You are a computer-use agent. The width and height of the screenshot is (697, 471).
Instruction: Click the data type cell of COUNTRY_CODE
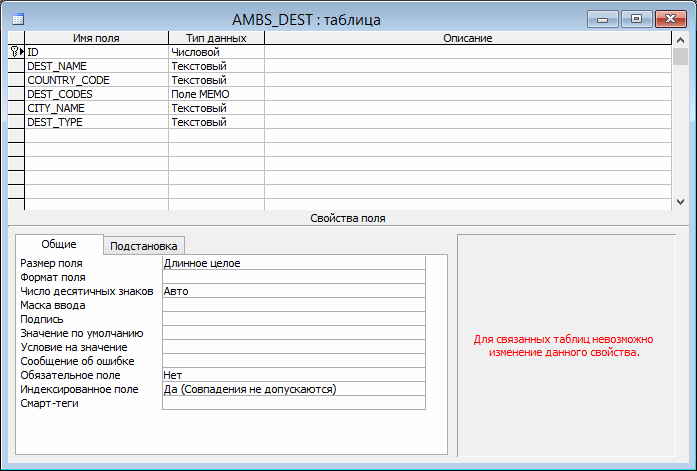point(216,80)
